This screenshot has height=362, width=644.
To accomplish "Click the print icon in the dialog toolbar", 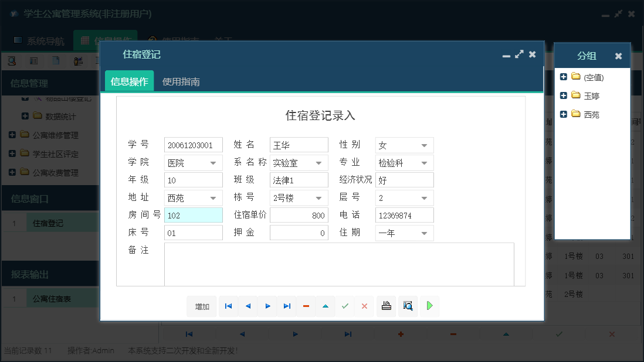I will 386,306.
